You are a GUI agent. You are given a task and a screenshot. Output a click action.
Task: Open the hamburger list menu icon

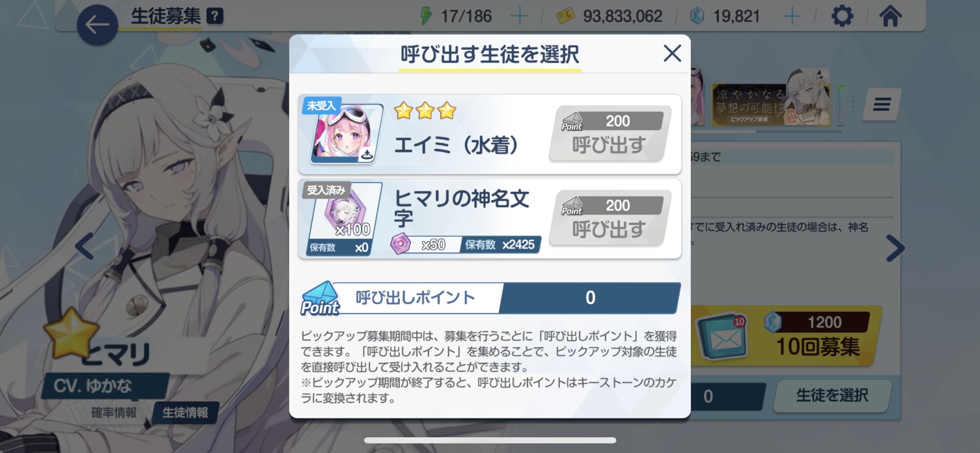pyautogui.click(x=882, y=104)
